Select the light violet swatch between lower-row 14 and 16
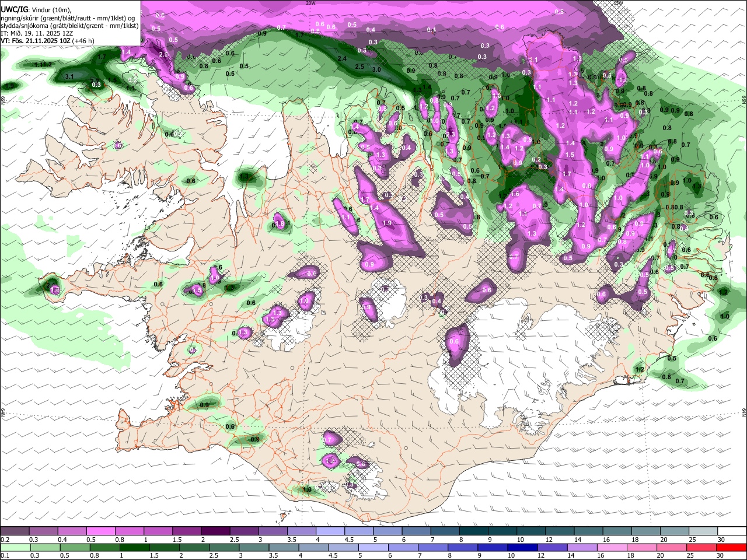 (582, 547)
